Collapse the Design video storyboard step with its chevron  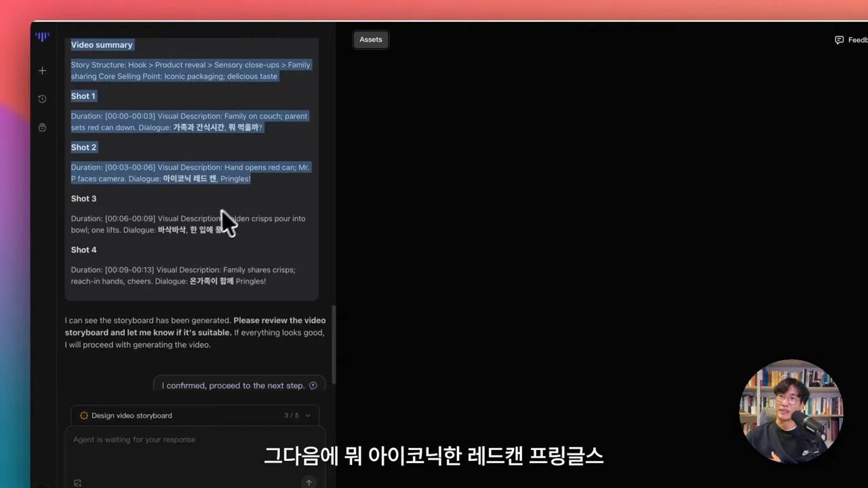point(309,415)
